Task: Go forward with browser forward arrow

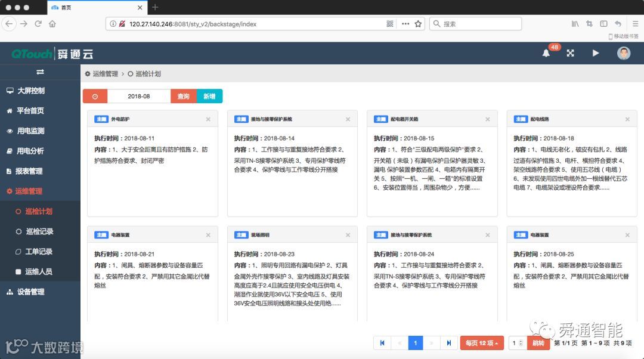Action: coord(23,24)
